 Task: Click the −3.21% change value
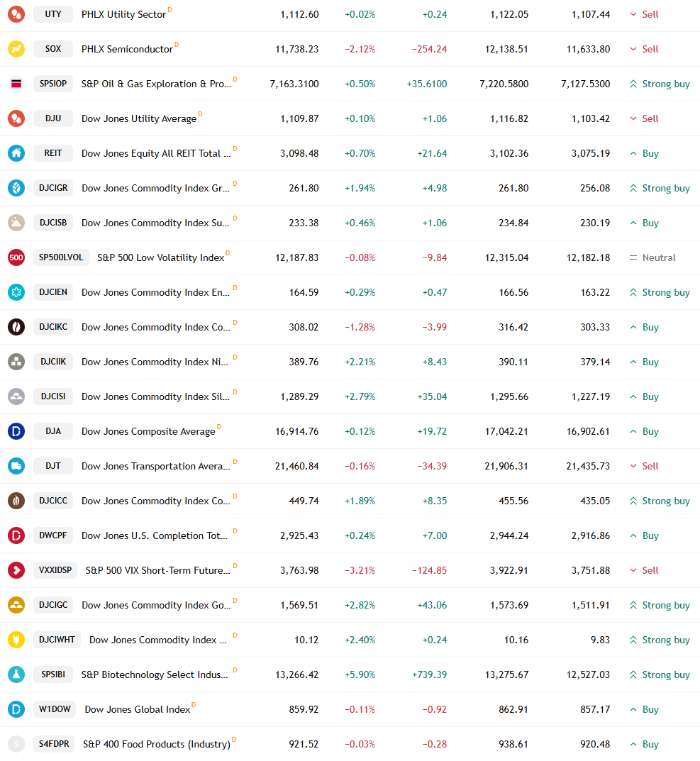point(360,570)
